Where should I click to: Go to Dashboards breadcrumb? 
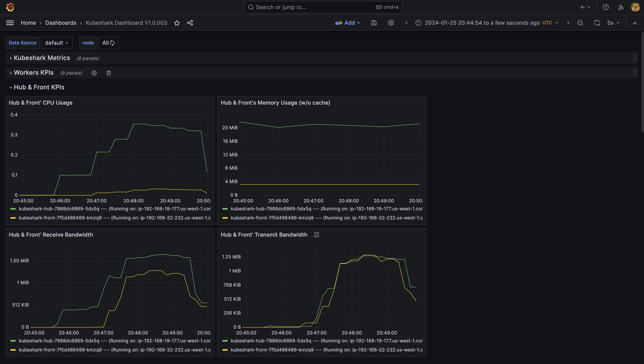pos(61,23)
